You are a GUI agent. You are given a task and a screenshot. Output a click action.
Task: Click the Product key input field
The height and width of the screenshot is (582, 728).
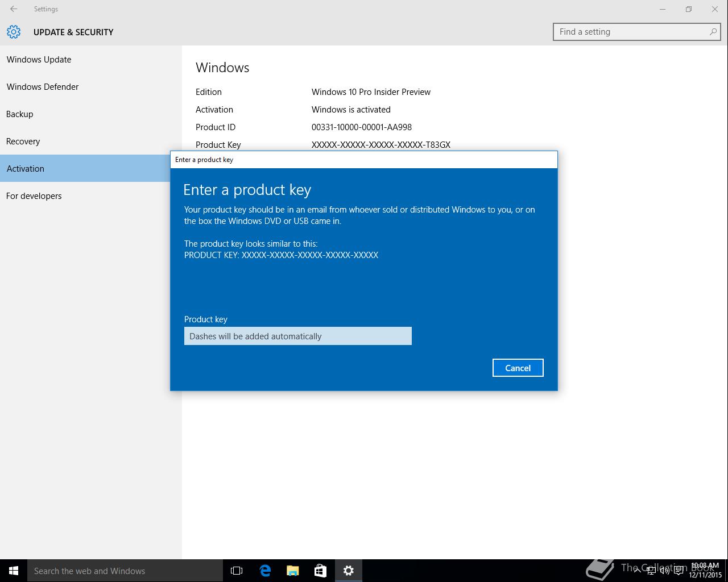coord(298,336)
